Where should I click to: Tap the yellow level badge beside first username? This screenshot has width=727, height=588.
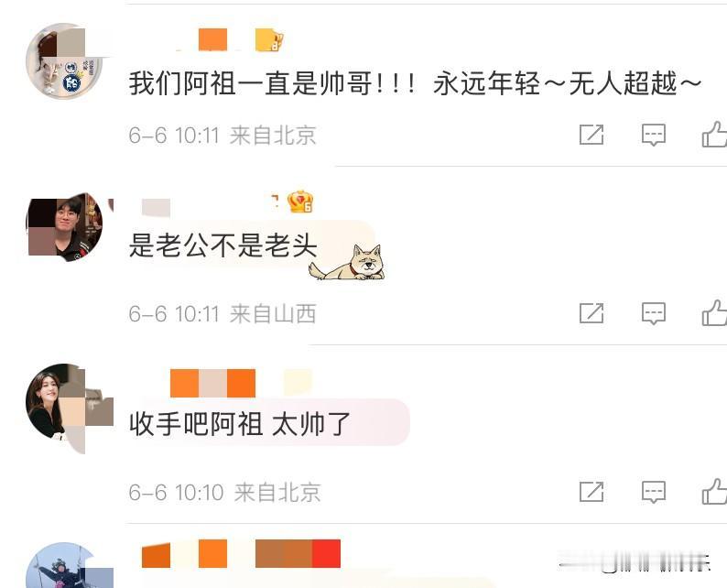[x=269, y=40]
